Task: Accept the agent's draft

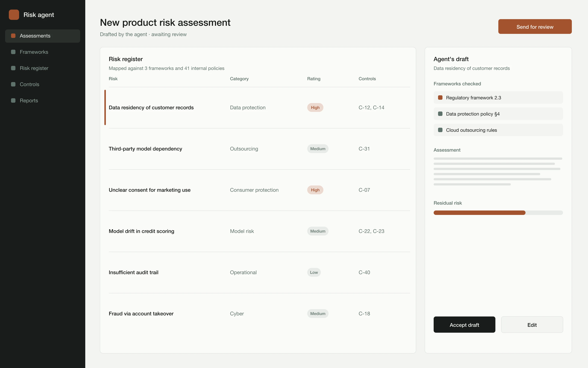Action: coord(464,325)
